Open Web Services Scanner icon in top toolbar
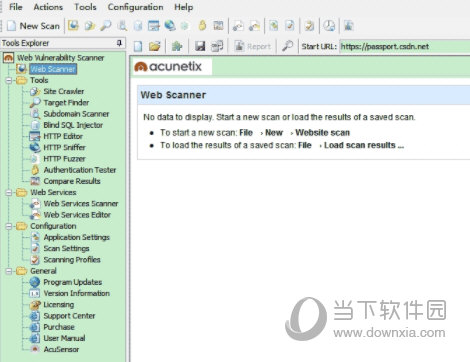Image resolution: width=470 pixels, height=362 pixels. click(x=238, y=26)
